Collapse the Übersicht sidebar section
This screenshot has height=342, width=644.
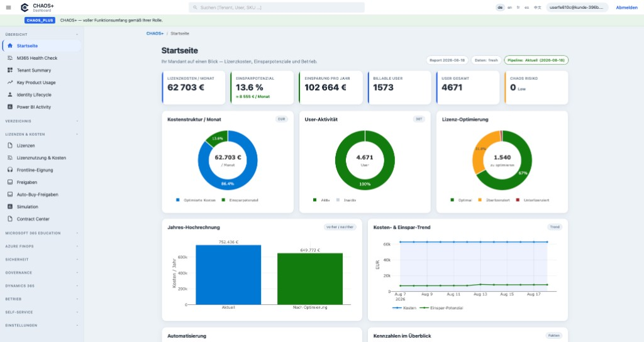pos(41,35)
